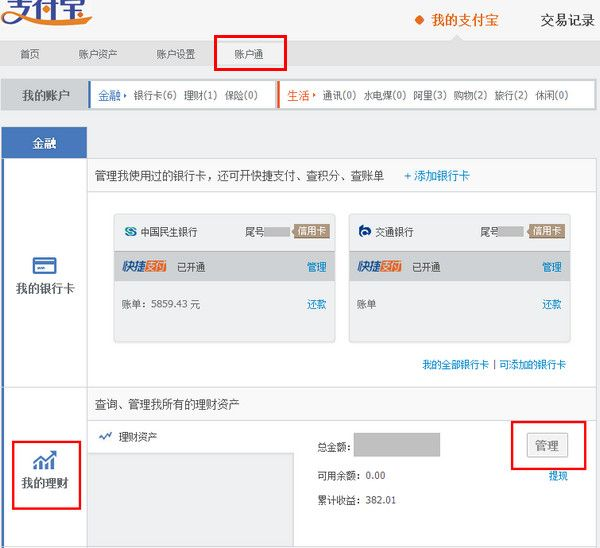
Task: Switch to the 账户通 tab
Action: click(x=249, y=54)
